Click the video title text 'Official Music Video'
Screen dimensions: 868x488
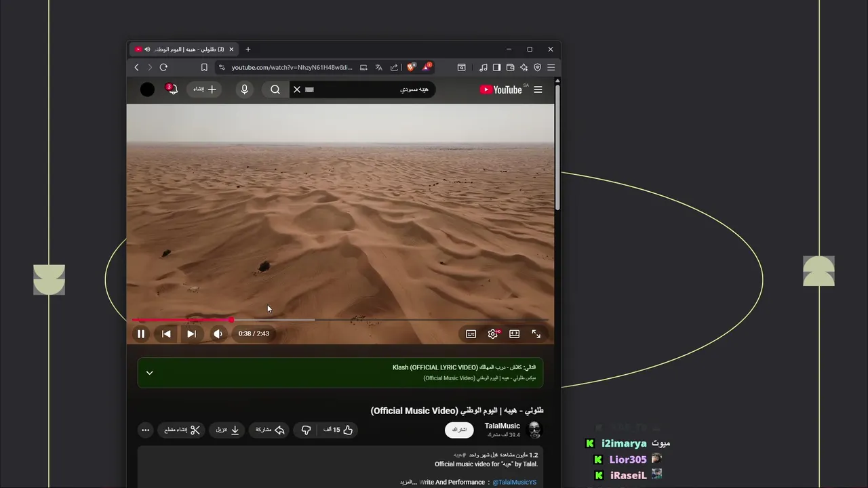coord(414,411)
